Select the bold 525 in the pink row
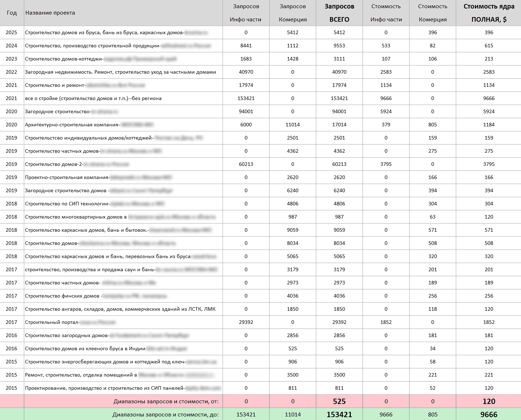 (x=339, y=401)
